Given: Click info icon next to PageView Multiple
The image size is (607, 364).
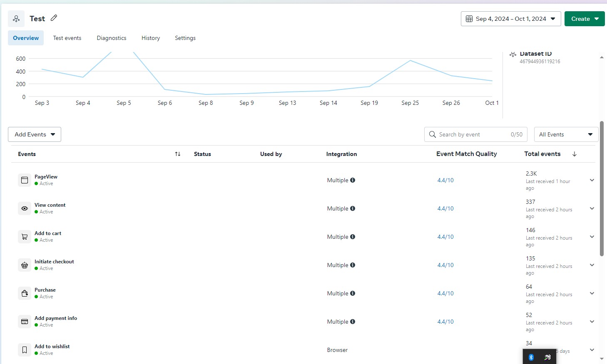Looking at the screenshot, I should [353, 180].
